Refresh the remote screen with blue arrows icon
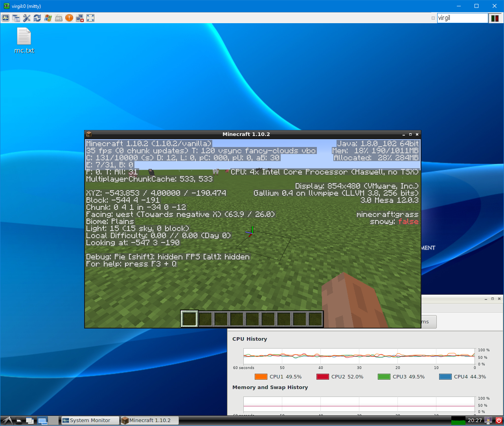The width and height of the screenshot is (504, 426). (x=37, y=18)
